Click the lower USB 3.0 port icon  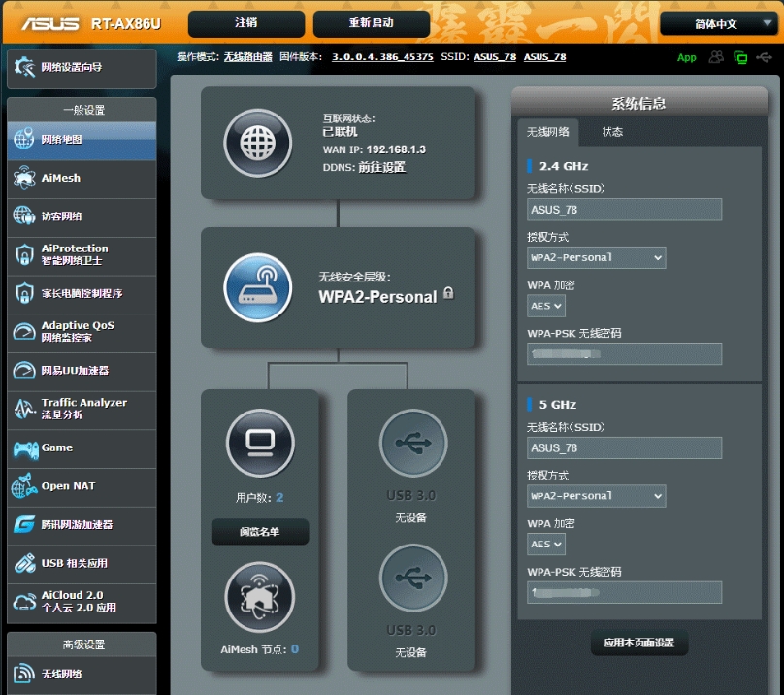click(413, 578)
